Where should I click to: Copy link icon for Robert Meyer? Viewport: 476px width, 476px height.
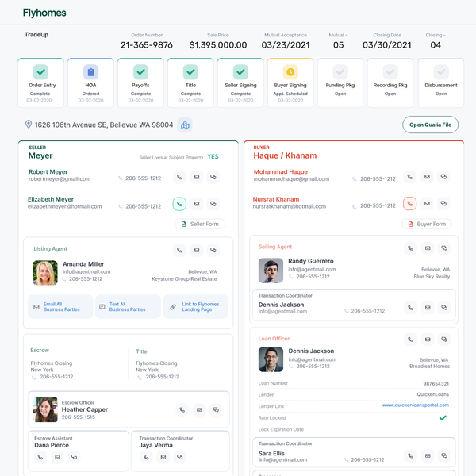coord(213,177)
